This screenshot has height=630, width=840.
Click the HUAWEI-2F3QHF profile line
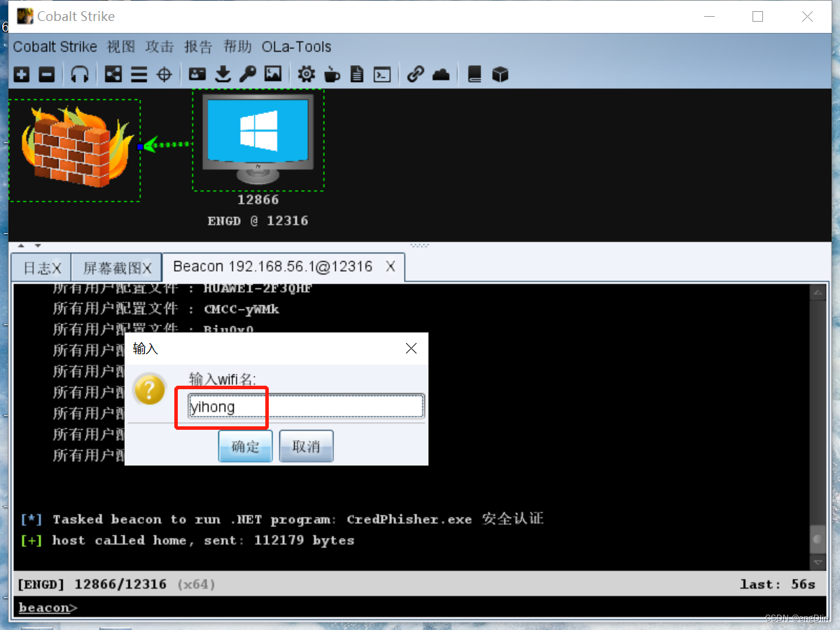pos(182,288)
